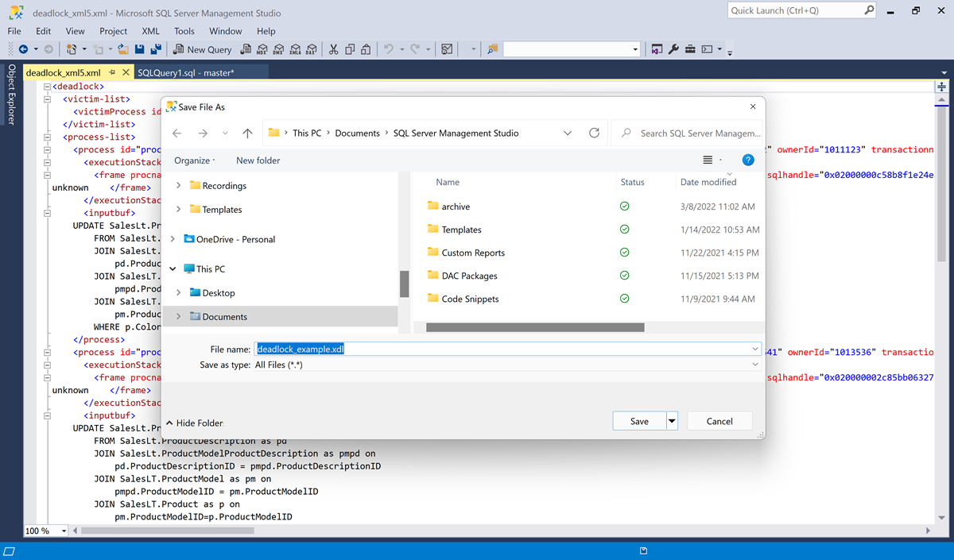Click the Properties wrench icon in toolbar
This screenshot has height=560, width=954.
(x=673, y=49)
